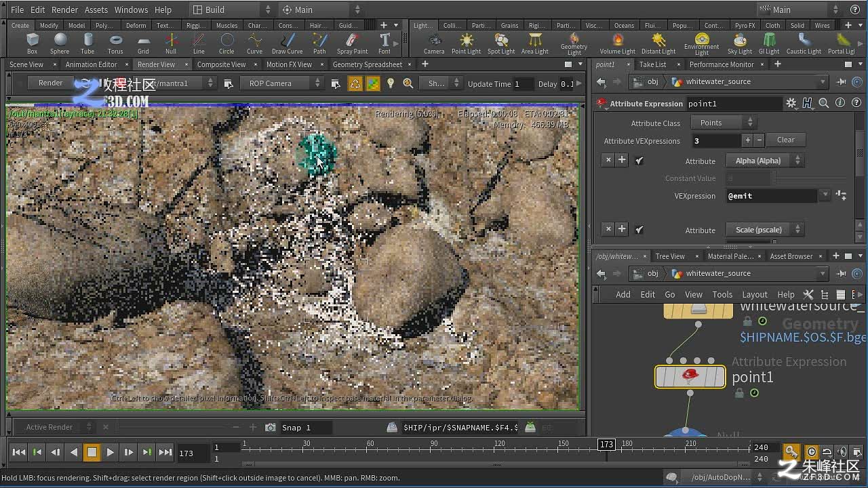This screenshot has height=488, width=868.
Task: Toggle checkmark for Scale (pscale) expression
Action: 639,230
